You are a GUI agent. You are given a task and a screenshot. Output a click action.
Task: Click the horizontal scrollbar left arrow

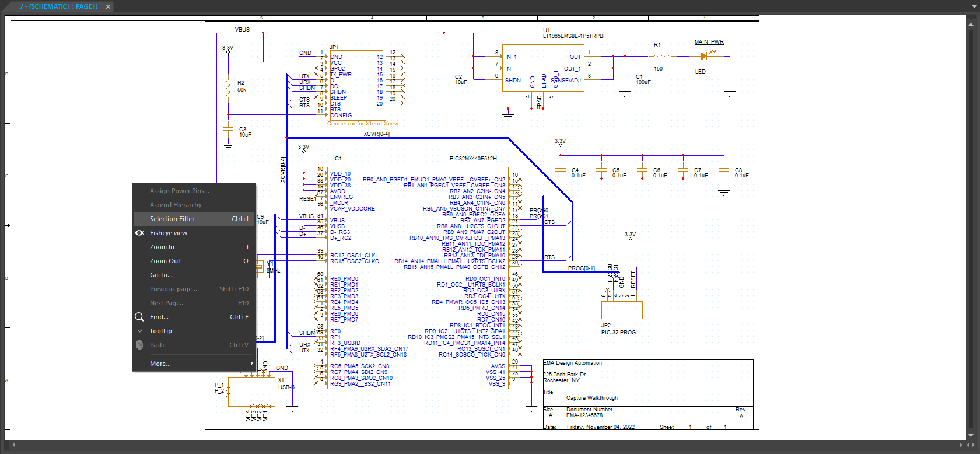pyautogui.click(x=14, y=445)
